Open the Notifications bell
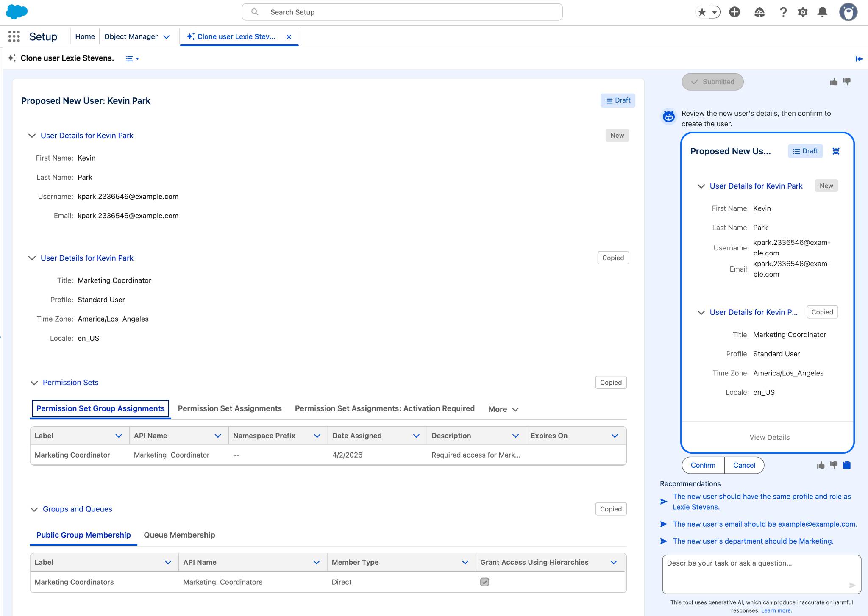Image resolution: width=868 pixels, height=616 pixels. click(x=823, y=12)
